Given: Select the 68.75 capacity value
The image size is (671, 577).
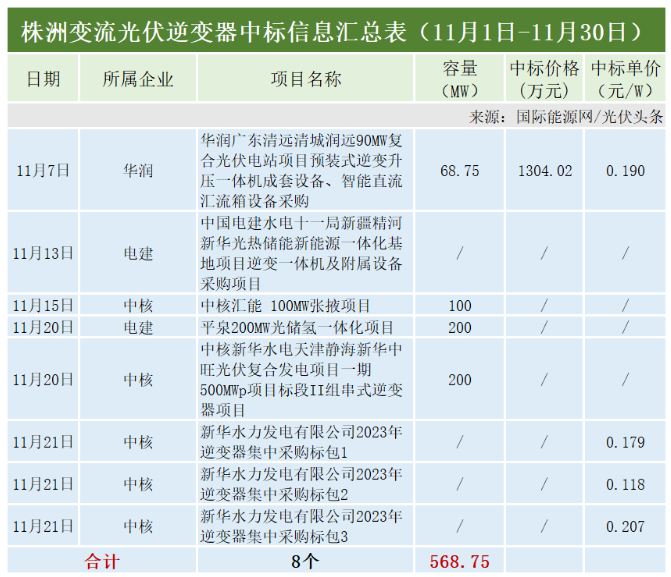Looking at the screenshot, I should [459, 171].
